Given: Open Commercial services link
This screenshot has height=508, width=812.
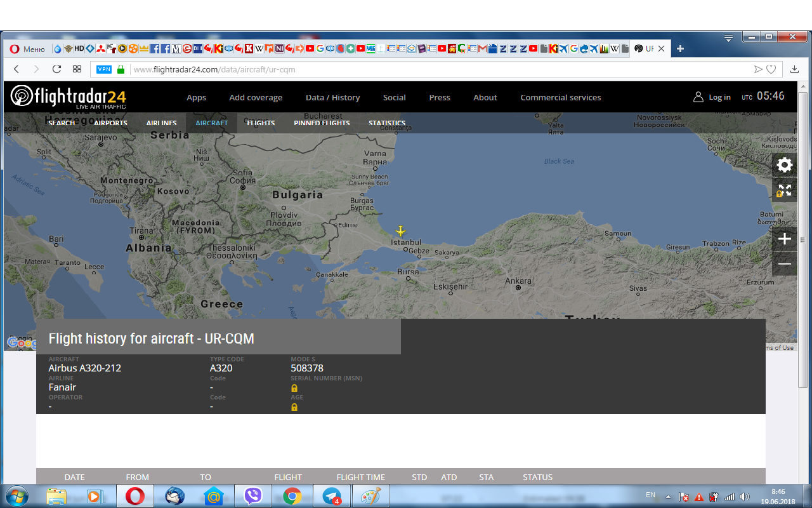Looking at the screenshot, I should coord(560,98).
